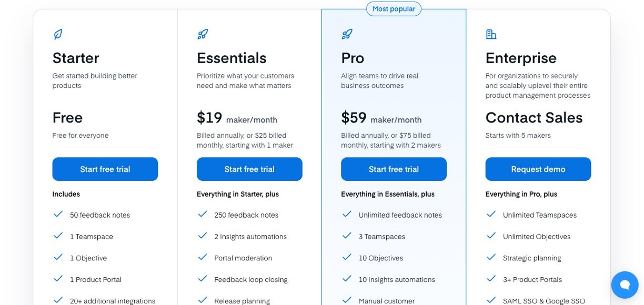Click the Contact Sales text

tap(534, 118)
